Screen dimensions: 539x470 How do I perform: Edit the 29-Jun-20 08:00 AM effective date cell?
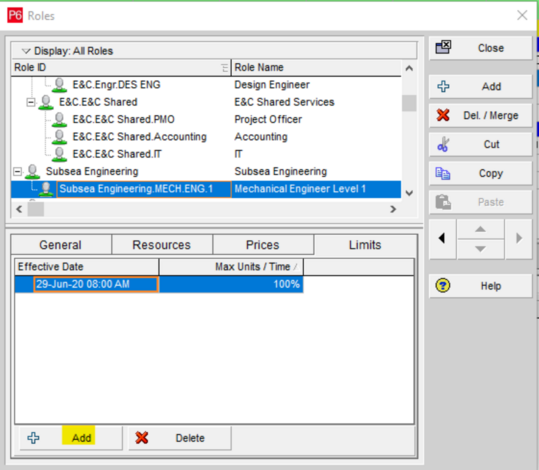(x=96, y=284)
